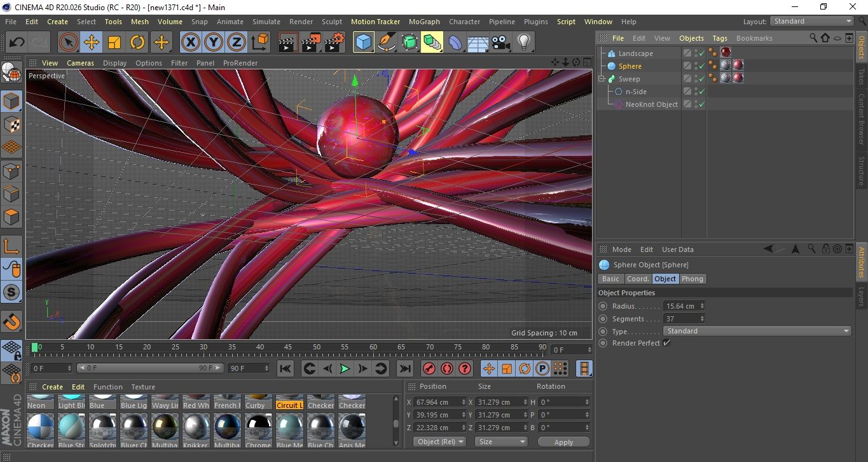
Task: Open the Floor environment icon
Action: click(478, 43)
